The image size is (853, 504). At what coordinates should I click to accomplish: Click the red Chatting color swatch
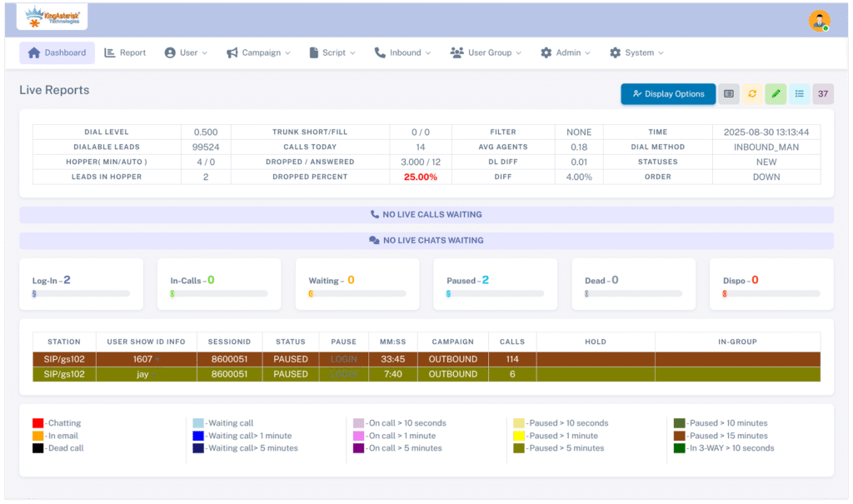(37, 423)
